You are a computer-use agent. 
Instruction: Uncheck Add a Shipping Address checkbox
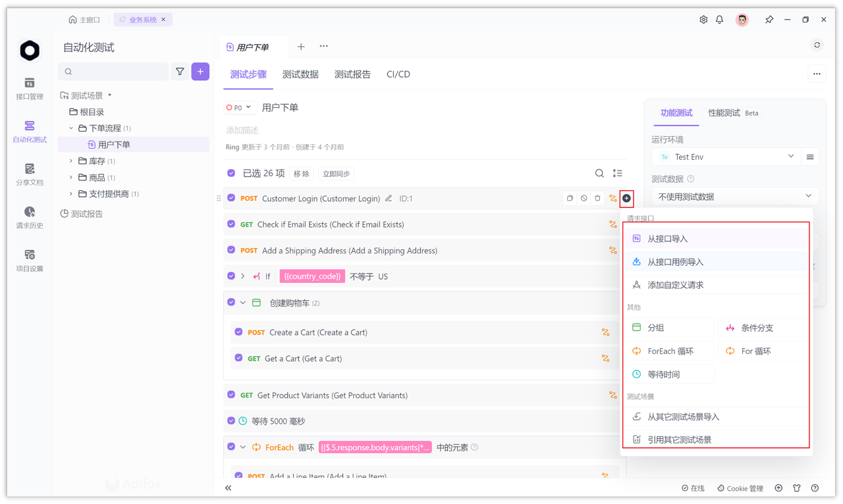(231, 250)
